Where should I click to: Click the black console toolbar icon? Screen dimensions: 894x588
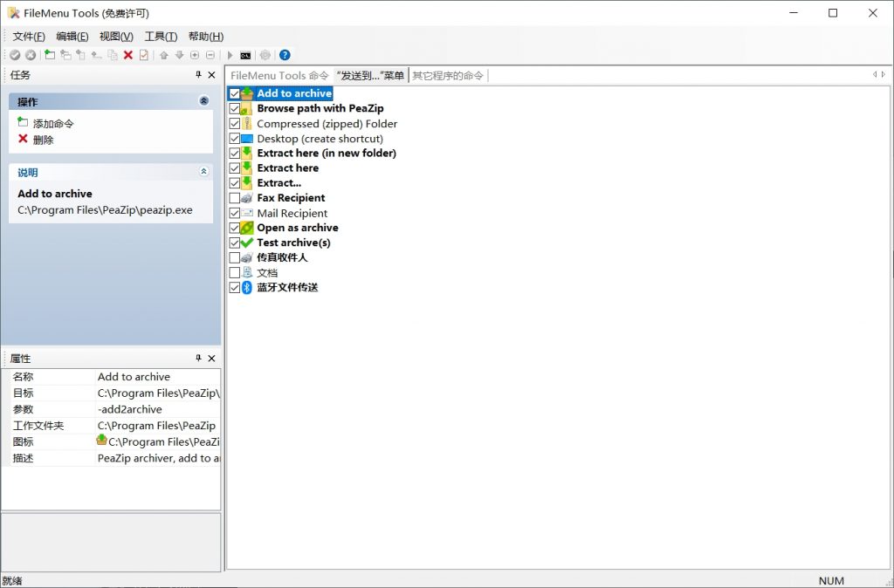click(245, 55)
